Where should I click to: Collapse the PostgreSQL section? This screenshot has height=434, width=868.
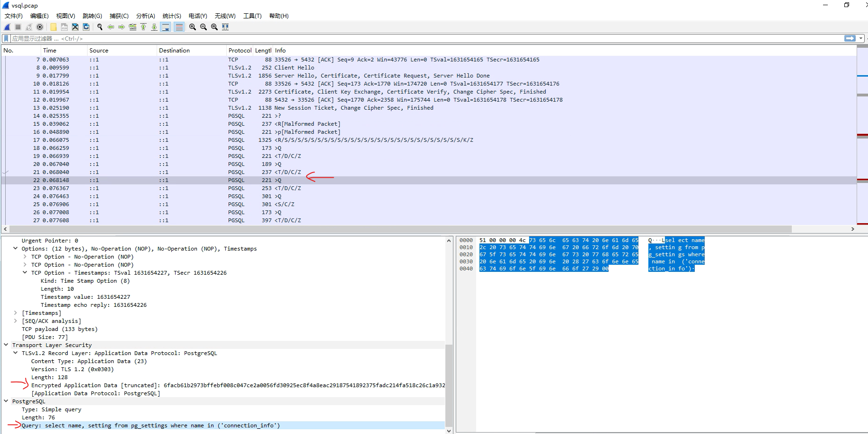[x=6, y=401]
